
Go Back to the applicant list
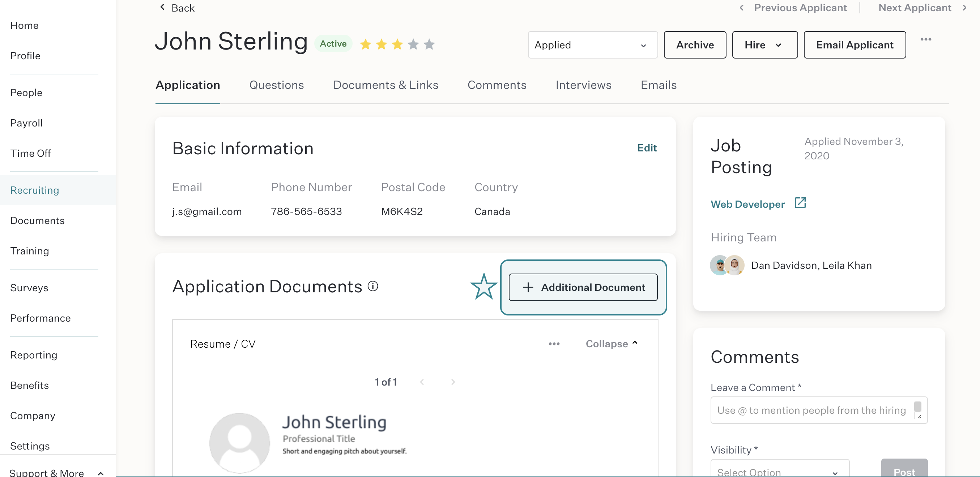click(x=177, y=8)
